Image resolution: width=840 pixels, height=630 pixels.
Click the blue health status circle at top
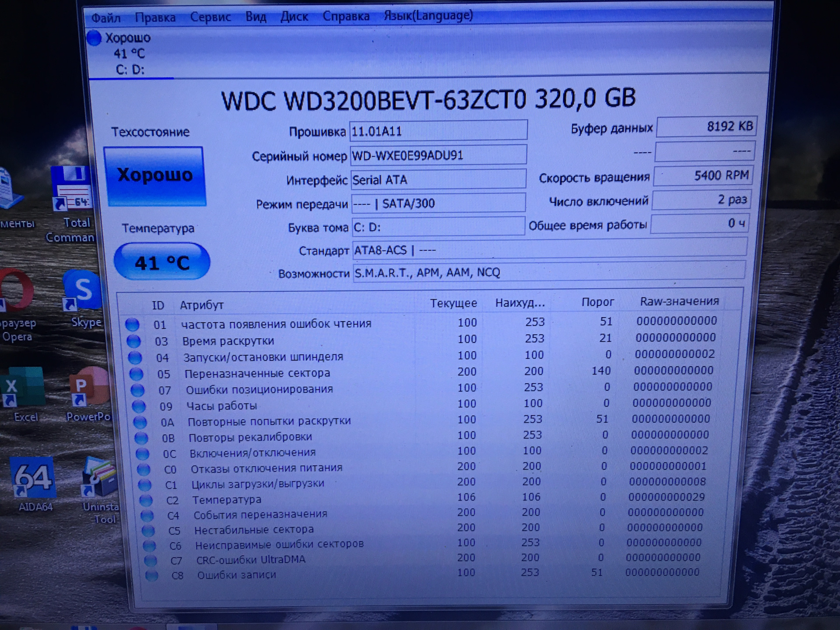[94, 38]
